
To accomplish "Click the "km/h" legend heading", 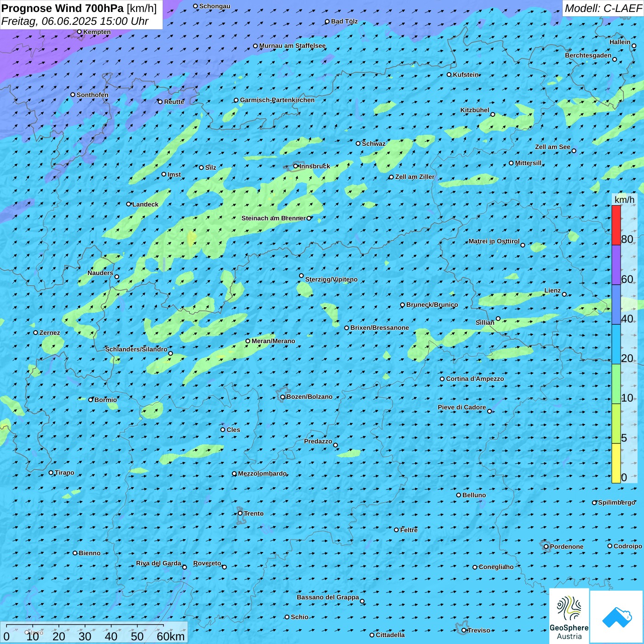I will tap(624, 200).
